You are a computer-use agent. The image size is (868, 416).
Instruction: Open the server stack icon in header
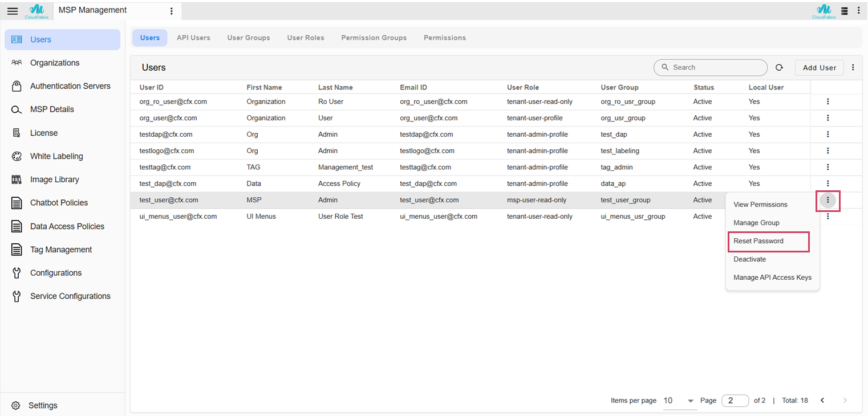pyautogui.click(x=845, y=11)
